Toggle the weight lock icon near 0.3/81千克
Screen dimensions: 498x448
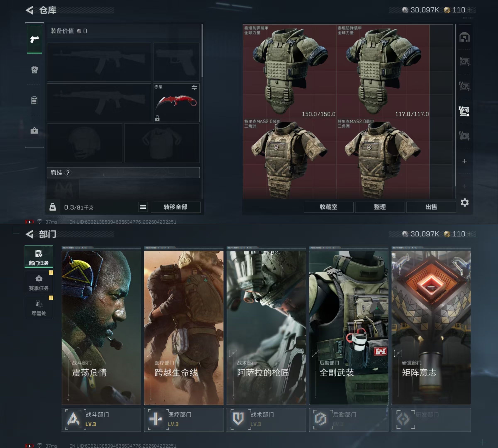pyautogui.click(x=52, y=207)
